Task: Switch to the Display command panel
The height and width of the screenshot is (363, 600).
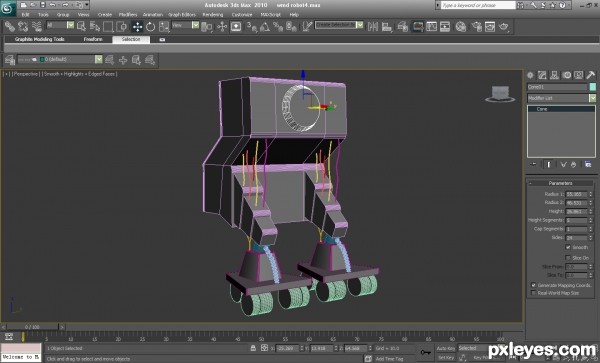Action: [579, 75]
